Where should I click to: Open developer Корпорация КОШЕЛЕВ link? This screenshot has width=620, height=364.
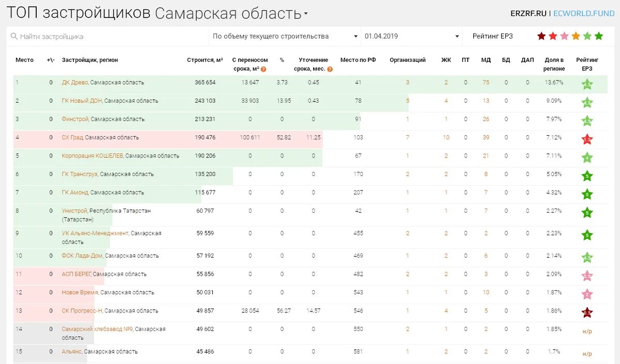(92, 155)
